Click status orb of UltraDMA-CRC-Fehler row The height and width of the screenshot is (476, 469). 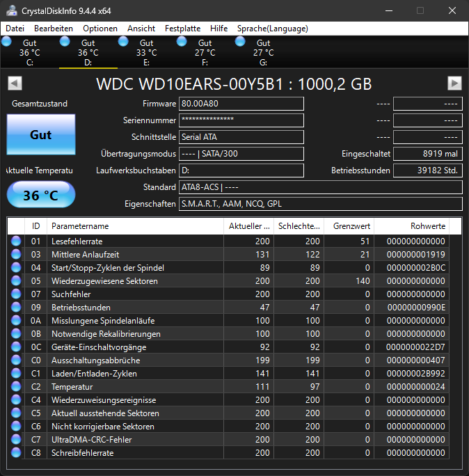16,439
